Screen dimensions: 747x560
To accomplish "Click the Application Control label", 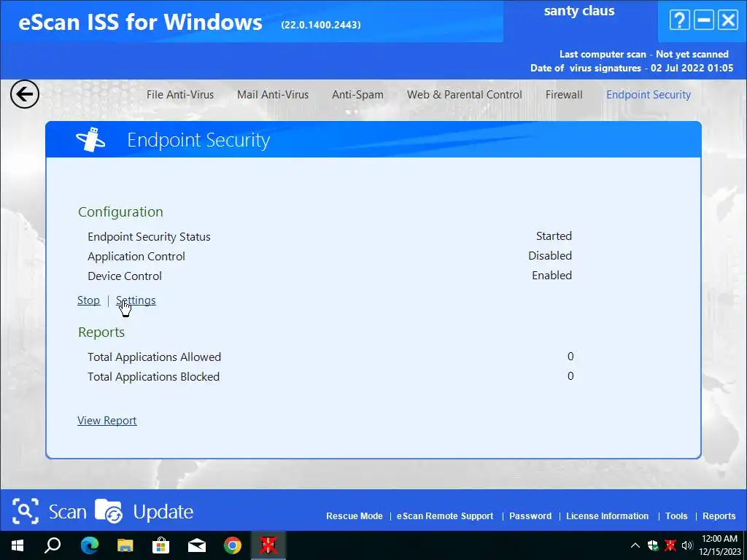I will (x=136, y=257).
